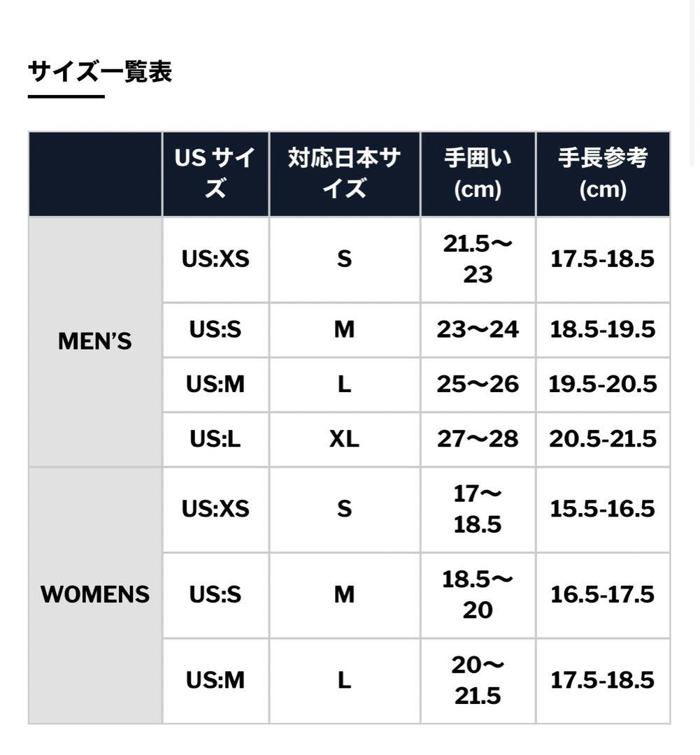Click the 手長参考 (cm) column header
The height and width of the screenshot is (755, 700).
(x=603, y=174)
